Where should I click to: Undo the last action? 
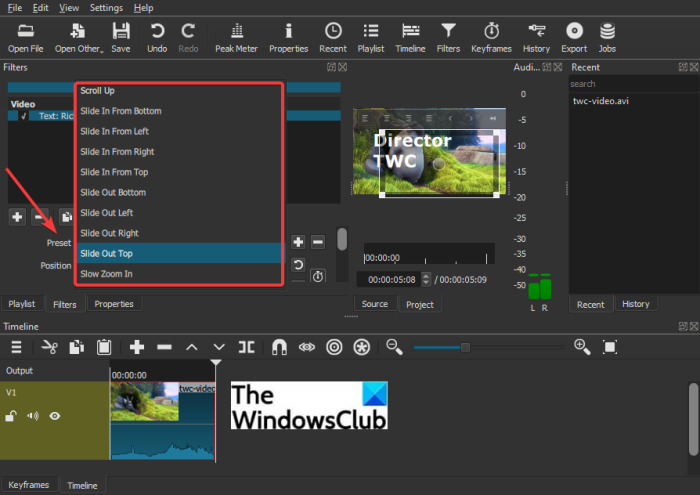157,38
